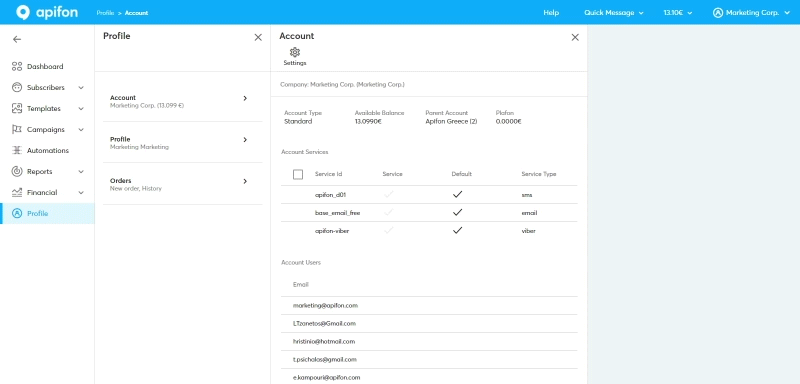
Task: Click the Subscribers face icon
Action: click(17, 87)
